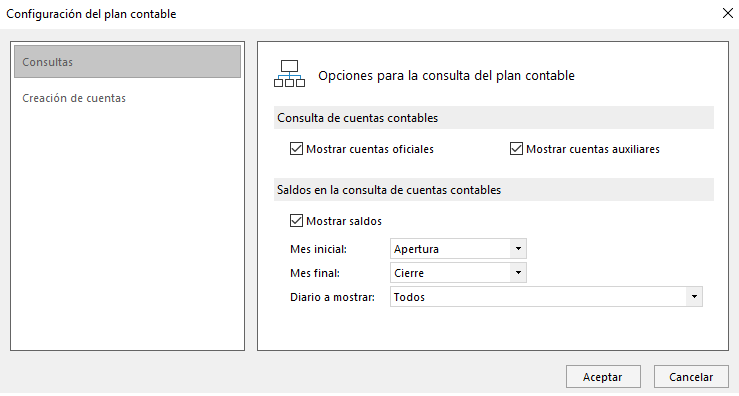Select Consultas in the left panel
Screen dimensions: 739x396
click(127, 62)
